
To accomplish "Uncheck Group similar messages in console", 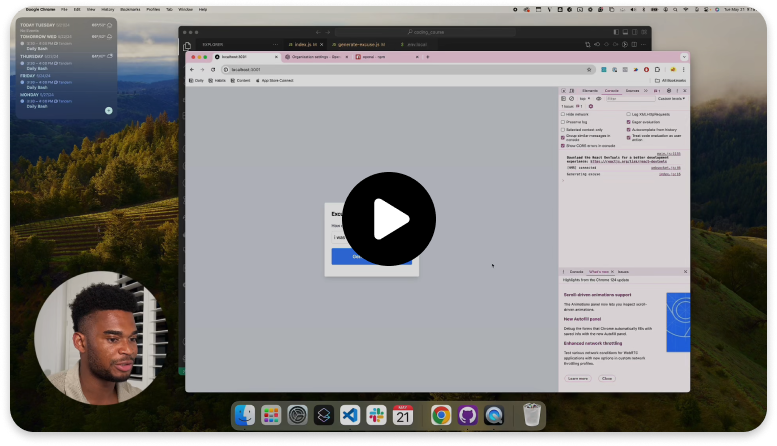I will (x=563, y=137).
